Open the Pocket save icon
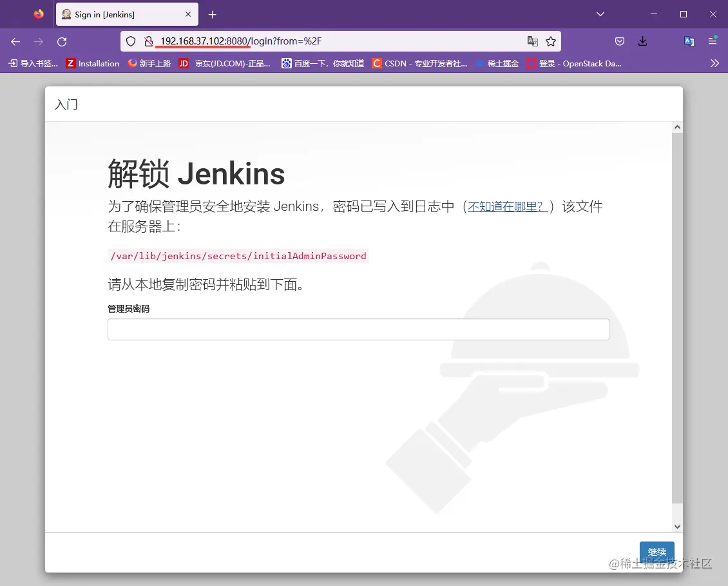 tap(619, 41)
